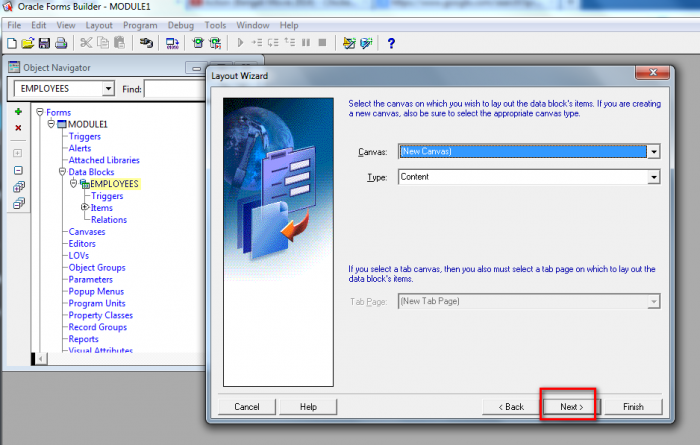The height and width of the screenshot is (445, 700).
Task: Click the Compile module icon
Action: coord(172,43)
